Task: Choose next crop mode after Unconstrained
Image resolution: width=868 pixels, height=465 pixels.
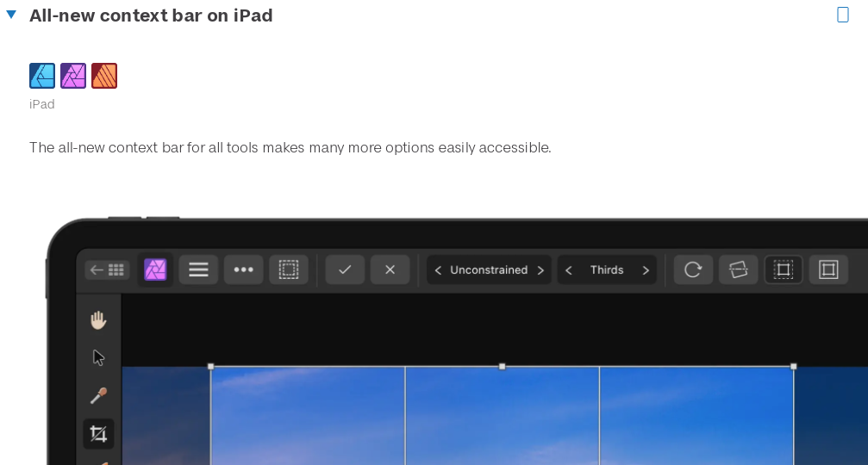Action: [x=540, y=270]
